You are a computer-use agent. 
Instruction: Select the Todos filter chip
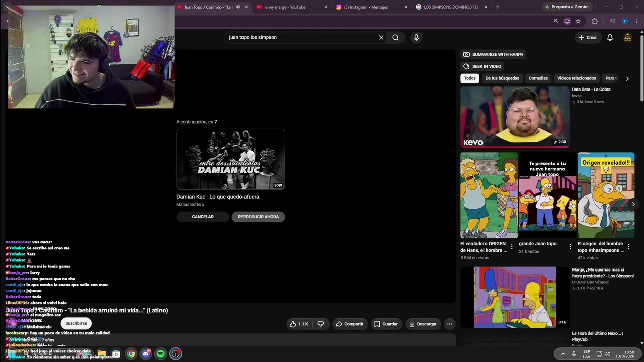(x=470, y=78)
